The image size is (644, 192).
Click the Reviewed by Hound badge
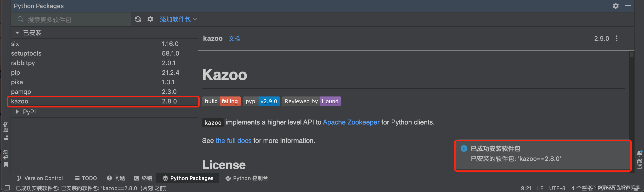pos(311,101)
